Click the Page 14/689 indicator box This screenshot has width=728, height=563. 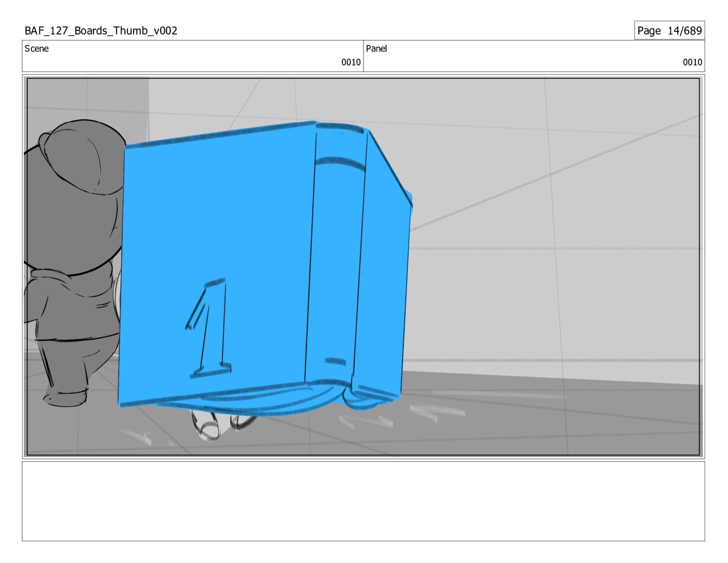pos(669,30)
